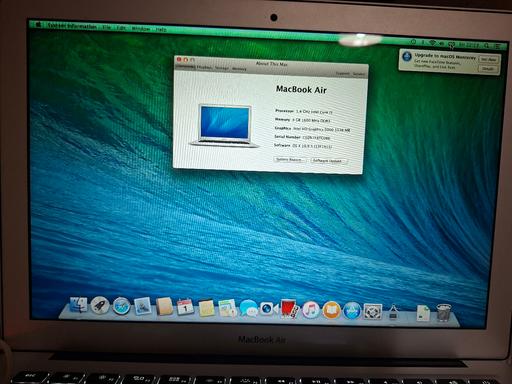The height and width of the screenshot is (384, 512).
Task: Click the Time Machine clock icon in menu bar
Action: (413, 42)
